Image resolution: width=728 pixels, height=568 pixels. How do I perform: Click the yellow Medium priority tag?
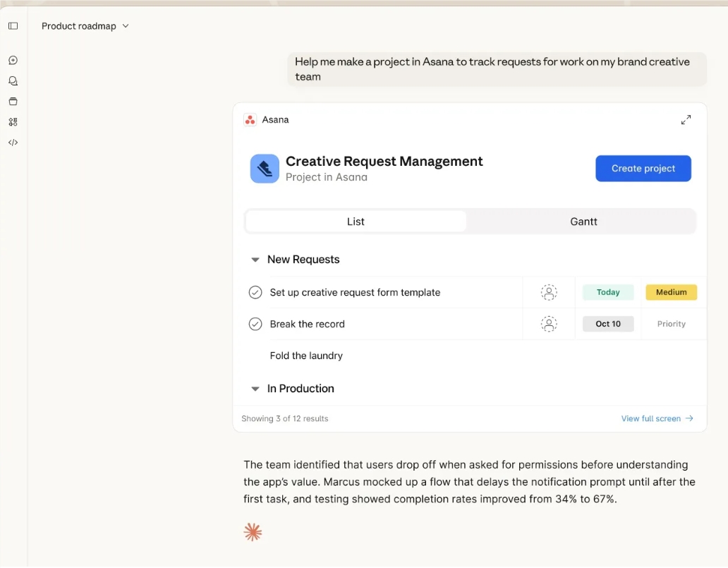coord(671,292)
